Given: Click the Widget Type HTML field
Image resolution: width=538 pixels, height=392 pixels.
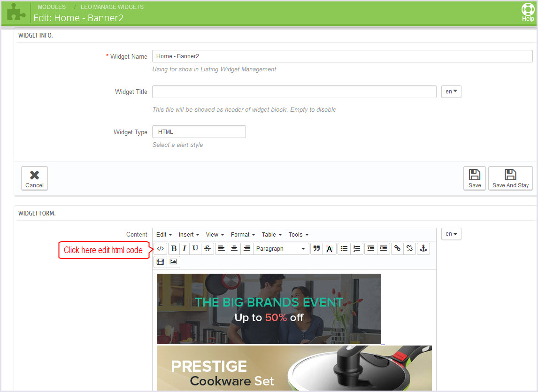Looking at the screenshot, I should pyautogui.click(x=199, y=132).
